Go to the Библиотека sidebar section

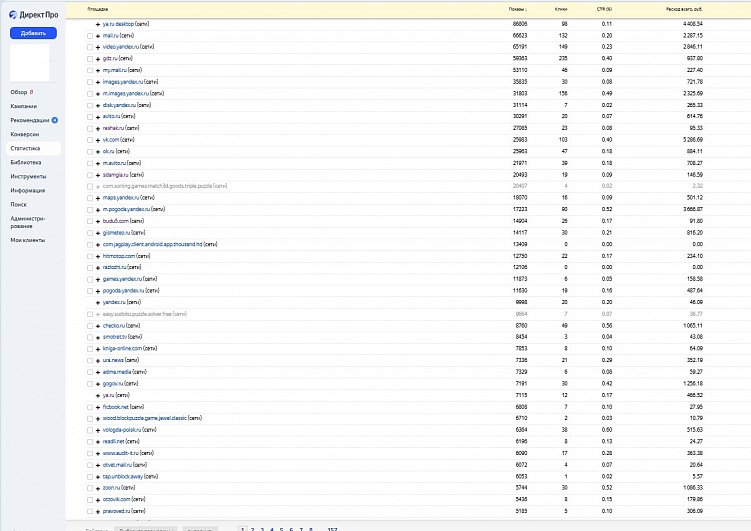26,161
